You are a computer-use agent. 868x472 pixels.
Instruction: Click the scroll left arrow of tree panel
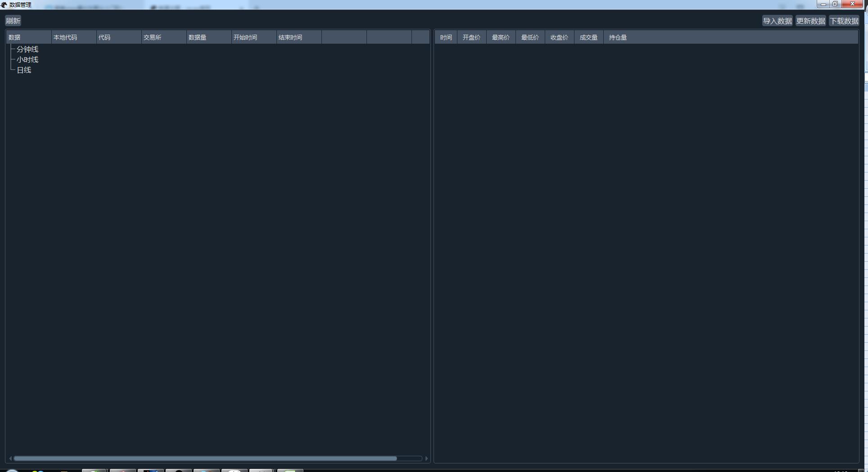10,458
